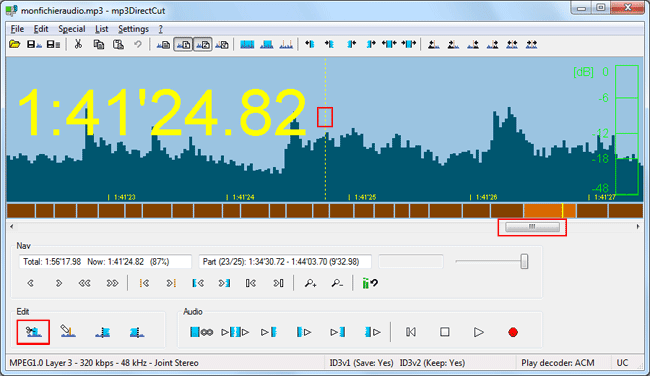Click the pencil edit icon in the Edit panel
650x376 pixels.
click(68, 331)
